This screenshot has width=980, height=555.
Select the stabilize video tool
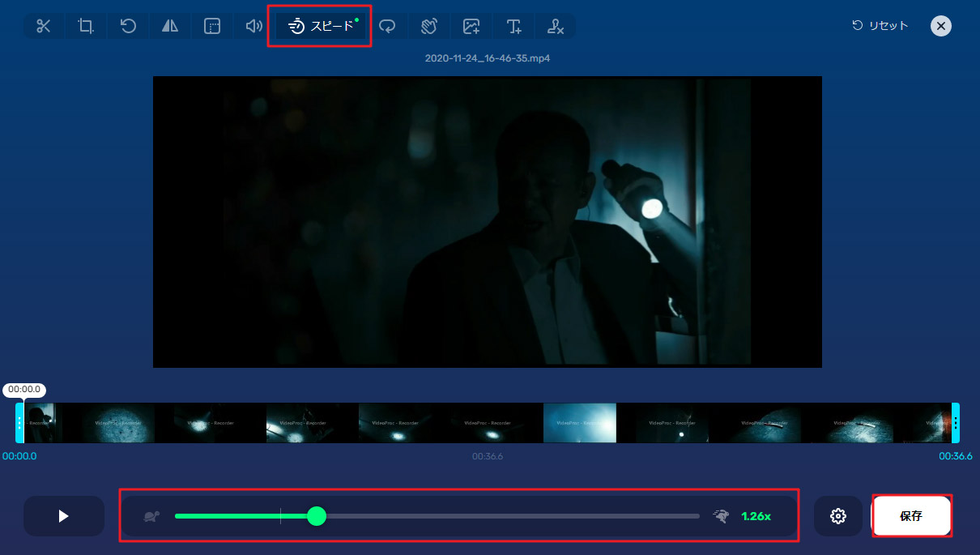[x=429, y=26]
